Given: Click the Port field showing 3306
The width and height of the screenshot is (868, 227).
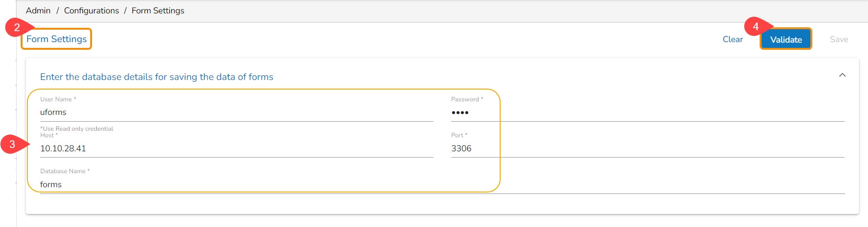Looking at the screenshot, I should click(x=647, y=148).
